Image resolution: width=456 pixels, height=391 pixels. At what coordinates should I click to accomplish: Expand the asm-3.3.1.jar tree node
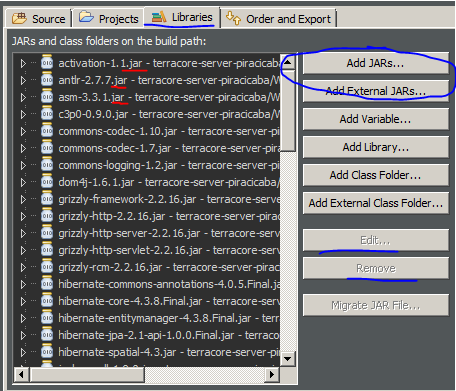coord(23,97)
